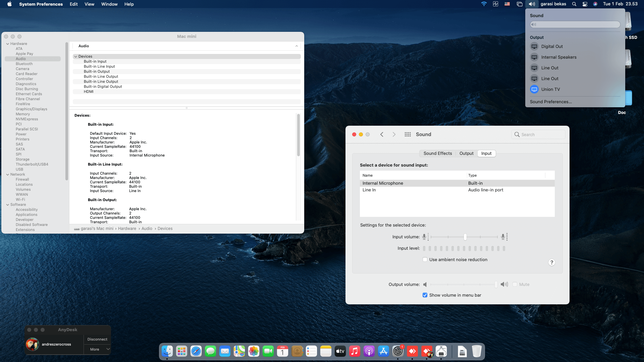Viewport: 644px width, 362px height.
Task: Collapse the Hardware tree in the sidebar
Action: tap(7, 44)
